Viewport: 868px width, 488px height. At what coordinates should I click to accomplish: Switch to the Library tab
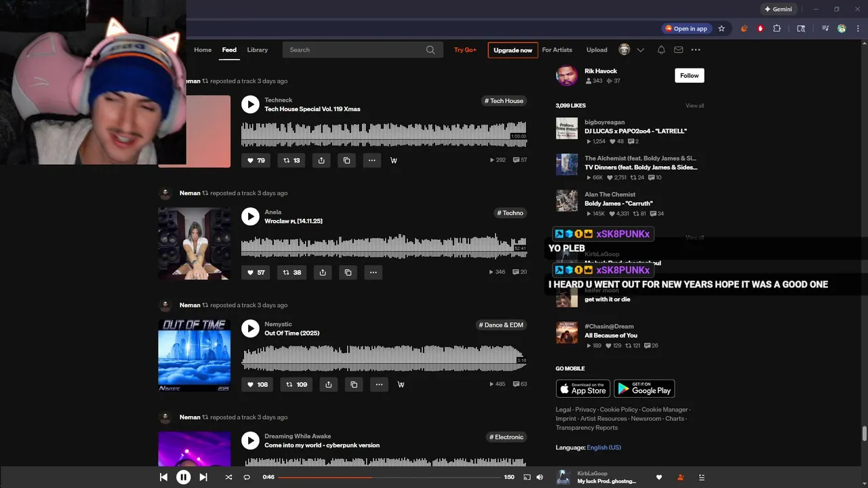(257, 49)
